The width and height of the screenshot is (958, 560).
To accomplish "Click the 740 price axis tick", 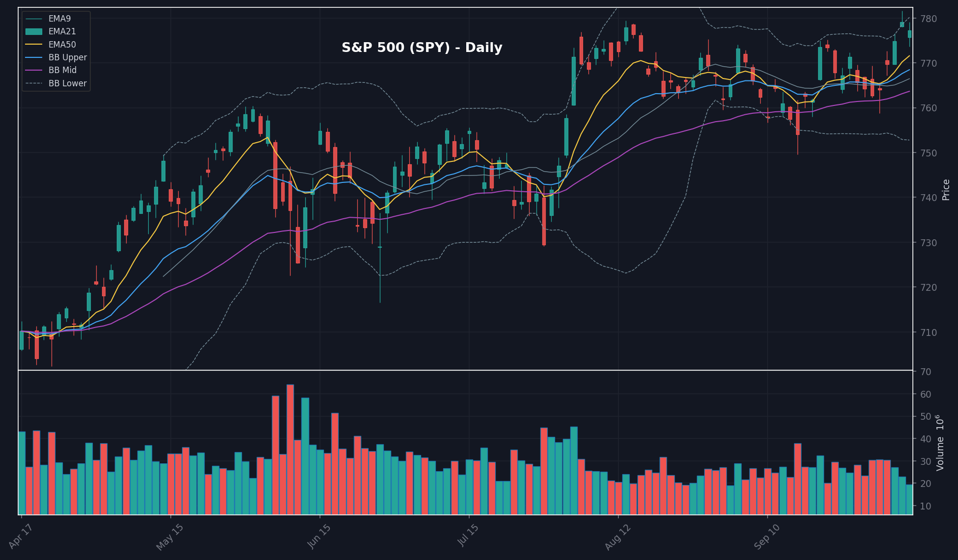I will (x=929, y=198).
